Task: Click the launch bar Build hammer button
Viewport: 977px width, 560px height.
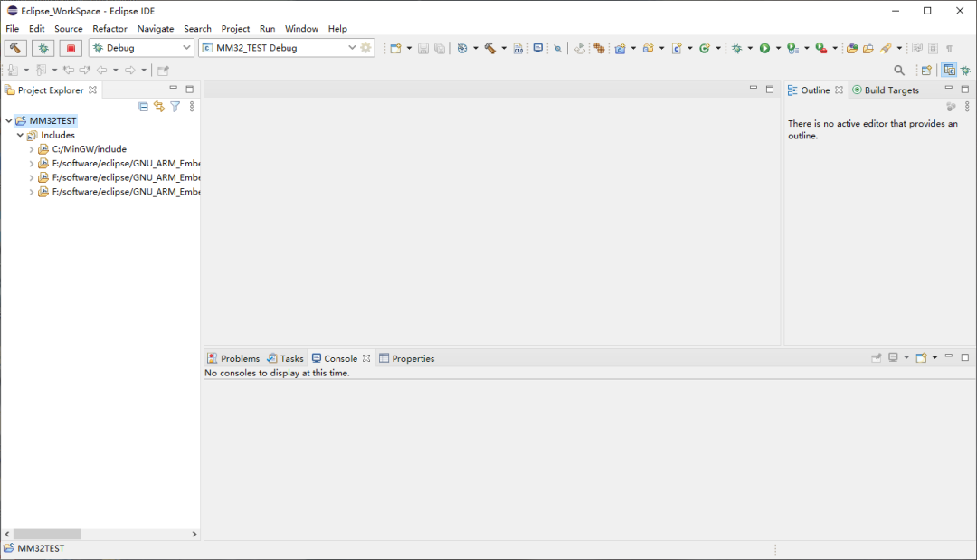Action: (x=15, y=48)
